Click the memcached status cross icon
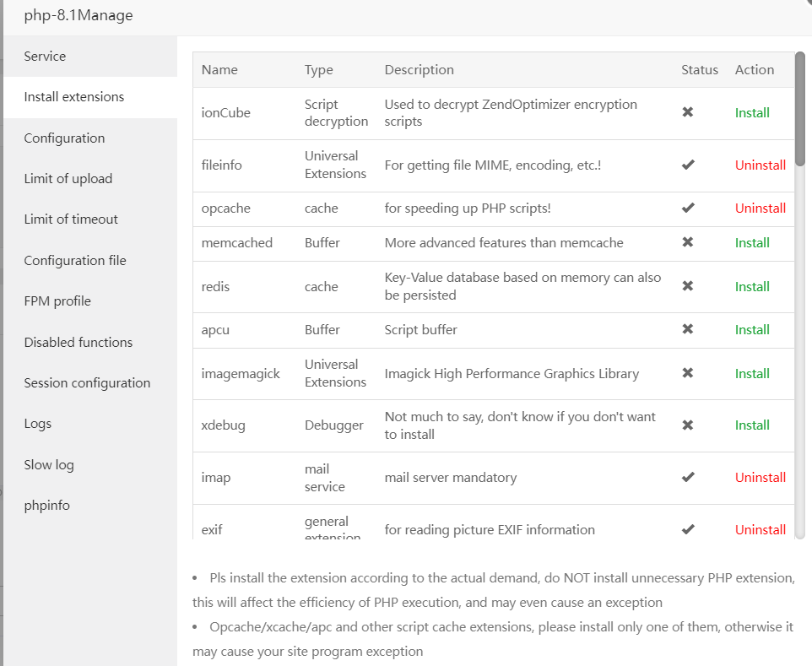This screenshot has width=812, height=666. tap(688, 242)
